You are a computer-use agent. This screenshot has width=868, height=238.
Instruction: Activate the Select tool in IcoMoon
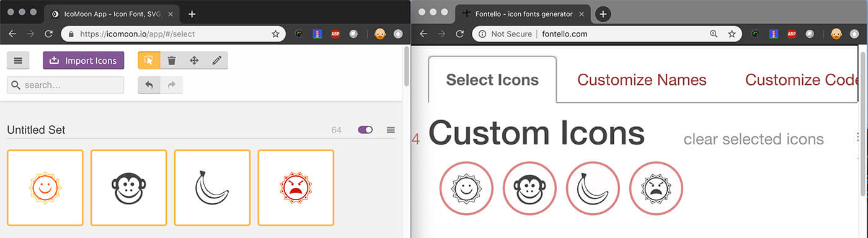[149, 60]
